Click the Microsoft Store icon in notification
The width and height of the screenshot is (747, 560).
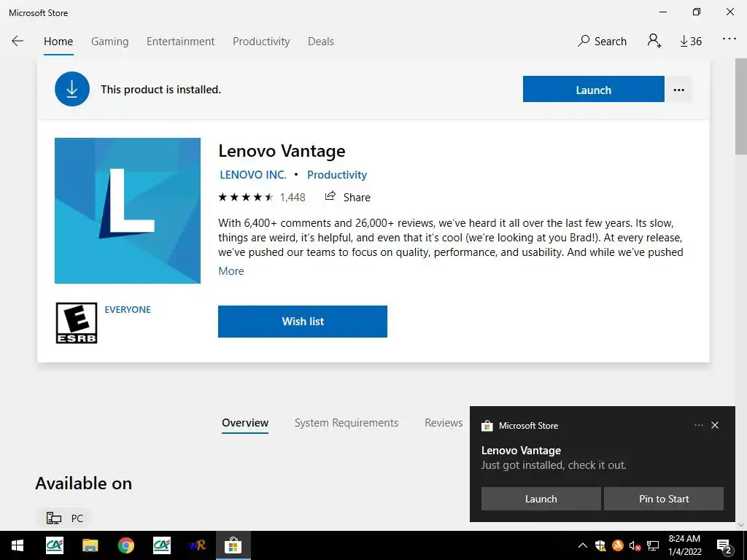[487, 426]
